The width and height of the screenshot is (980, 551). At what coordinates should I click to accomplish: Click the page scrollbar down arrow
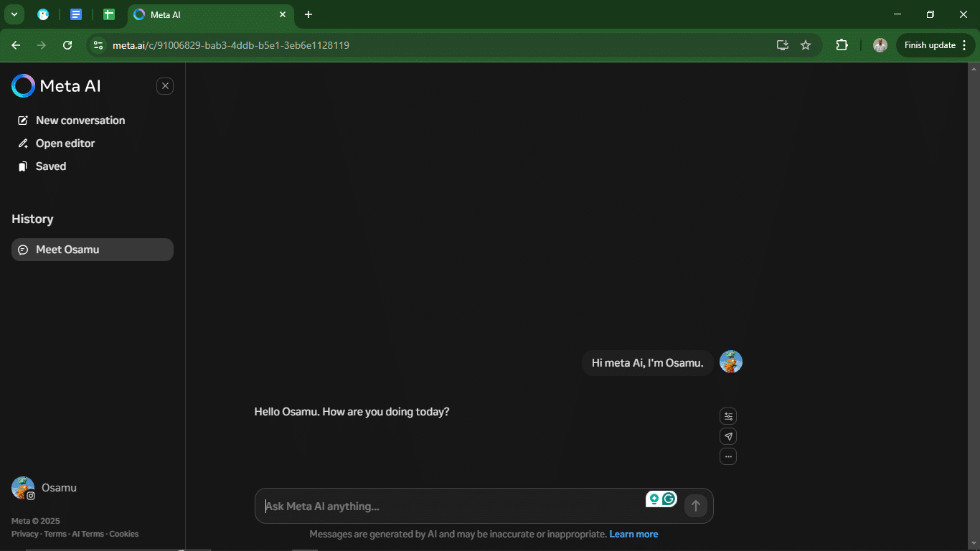[x=974, y=545]
